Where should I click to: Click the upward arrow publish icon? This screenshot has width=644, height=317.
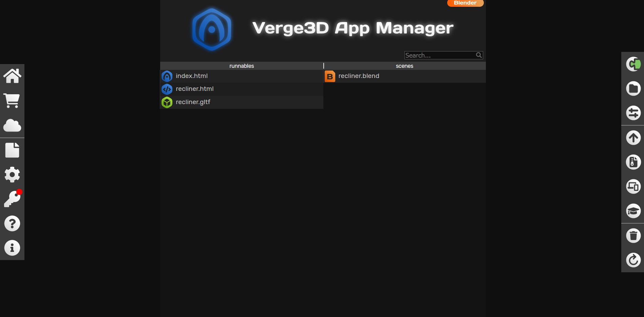point(633,138)
